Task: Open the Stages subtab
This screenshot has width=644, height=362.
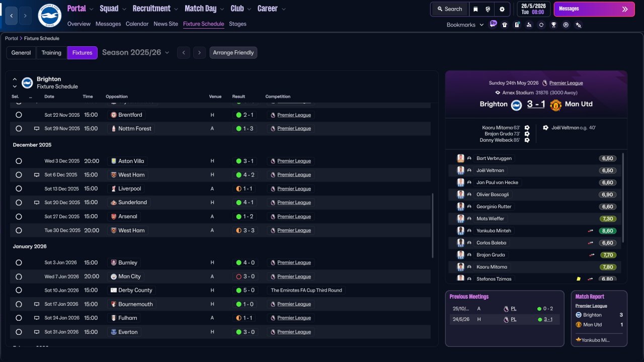Action: coord(237,24)
